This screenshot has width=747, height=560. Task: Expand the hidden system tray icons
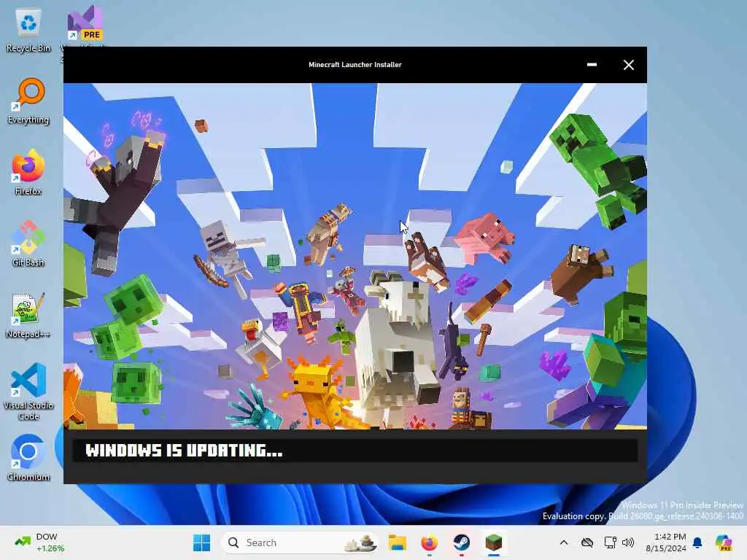564,542
